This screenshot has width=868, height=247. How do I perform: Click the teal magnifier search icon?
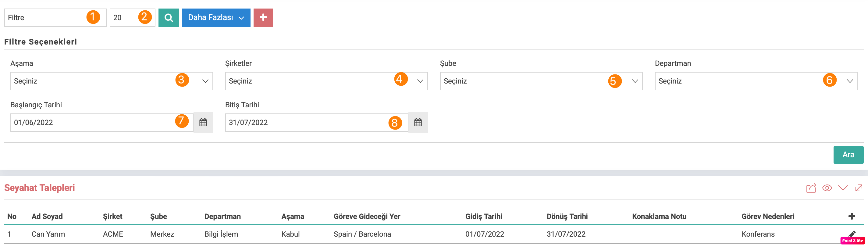pos(169,17)
